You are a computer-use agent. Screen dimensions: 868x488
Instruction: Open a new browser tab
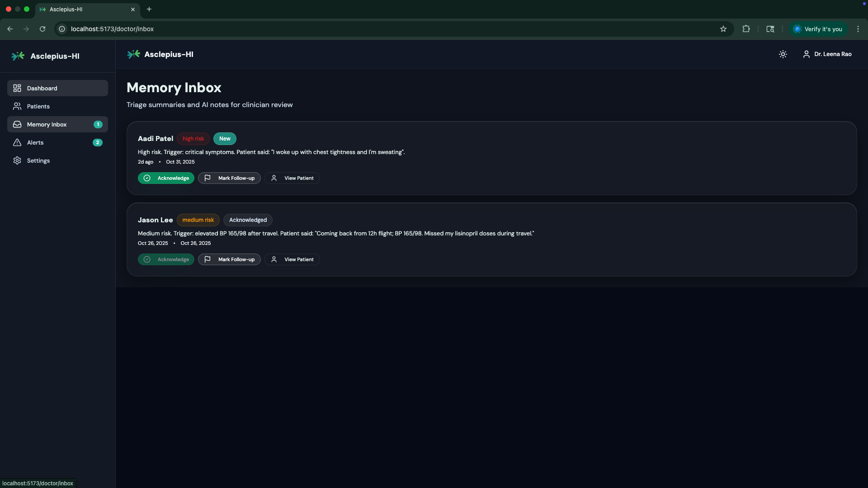149,9
